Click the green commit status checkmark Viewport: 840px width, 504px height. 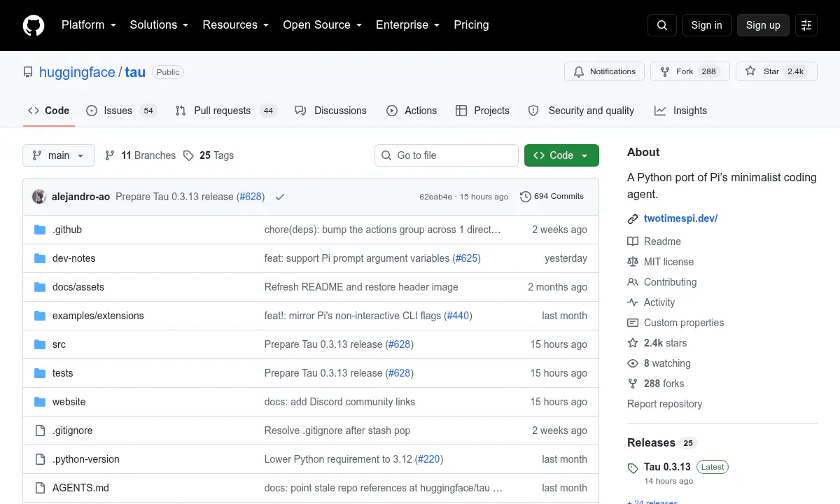[x=280, y=197]
